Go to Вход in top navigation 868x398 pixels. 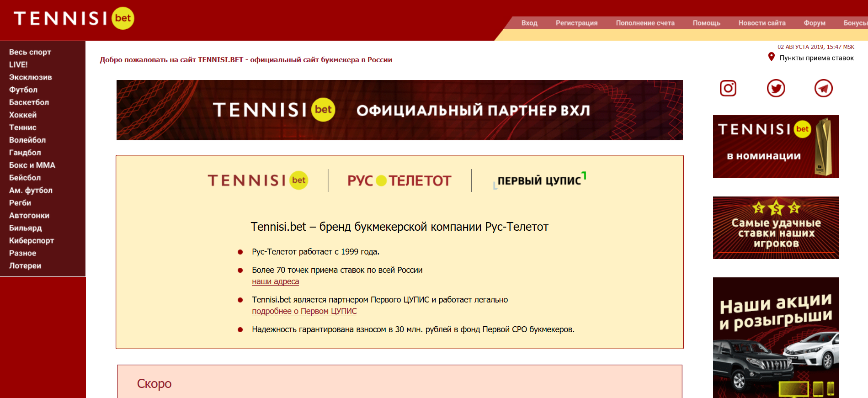(529, 23)
